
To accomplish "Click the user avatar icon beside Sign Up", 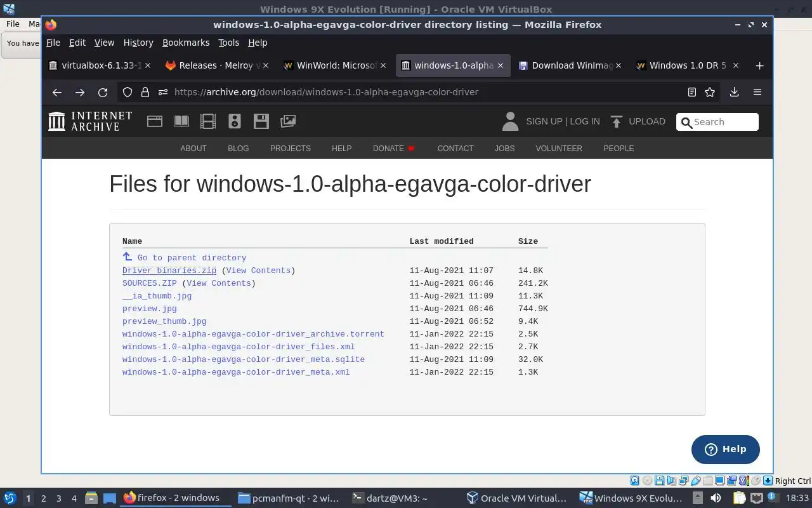I will (x=510, y=121).
